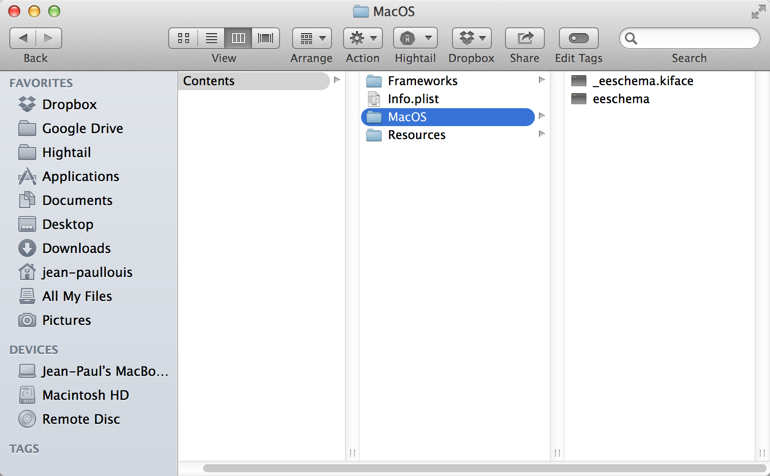Image resolution: width=770 pixels, height=476 pixels.
Task: Select the MacOS folder row
Action: [x=448, y=117]
